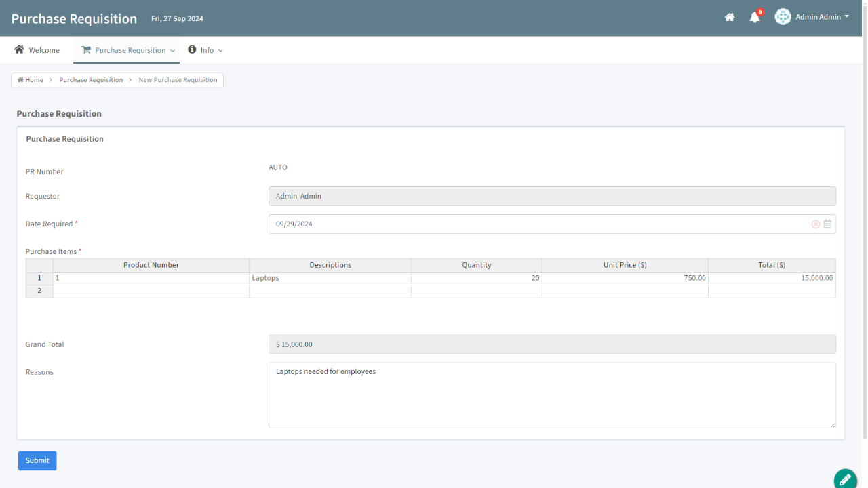Click the Info circle icon

point(192,50)
